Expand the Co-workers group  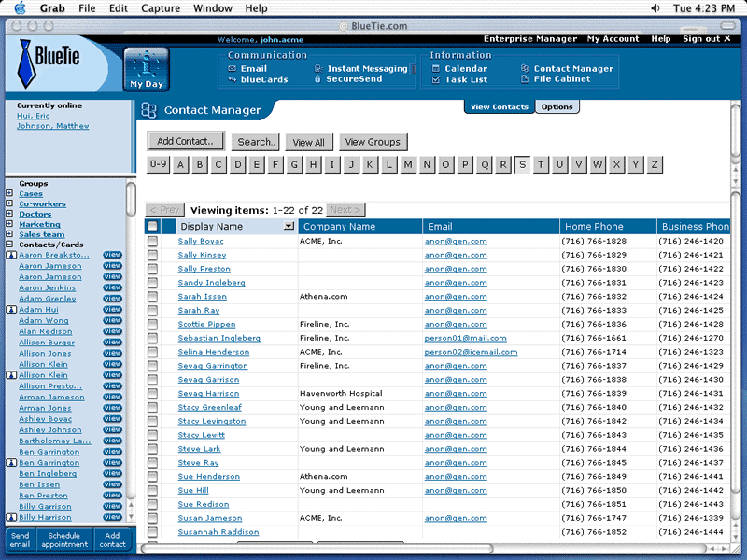(x=9, y=203)
